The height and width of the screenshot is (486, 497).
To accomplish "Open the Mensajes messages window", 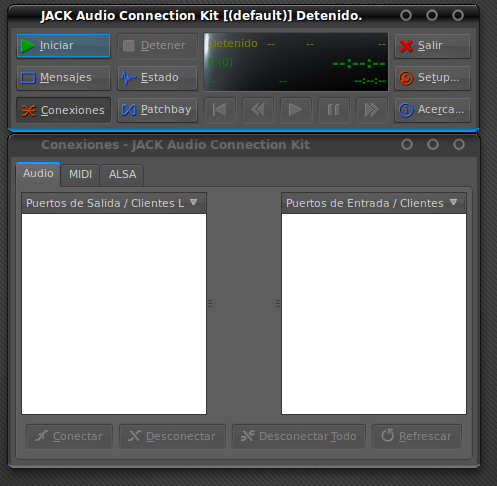I will [63, 78].
